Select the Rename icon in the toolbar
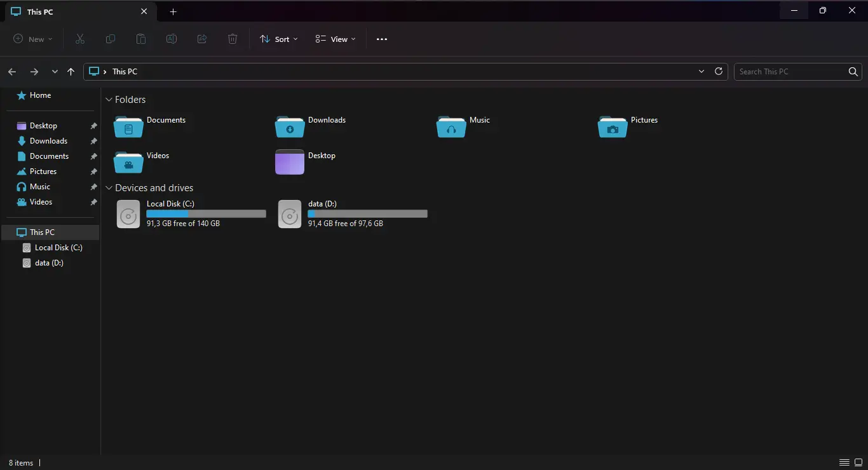Viewport: 868px width, 470px height. (x=172, y=39)
